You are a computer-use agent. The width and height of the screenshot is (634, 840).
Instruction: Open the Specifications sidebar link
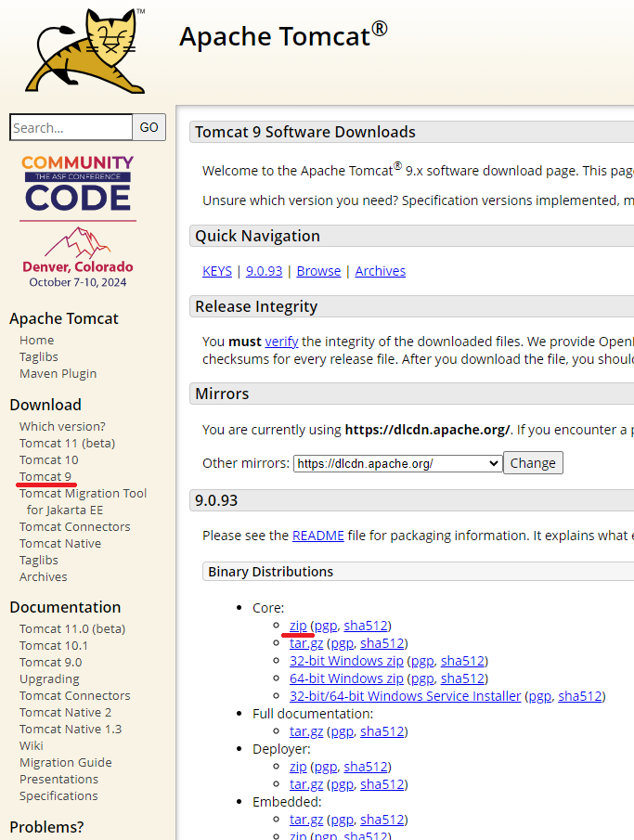(58, 796)
